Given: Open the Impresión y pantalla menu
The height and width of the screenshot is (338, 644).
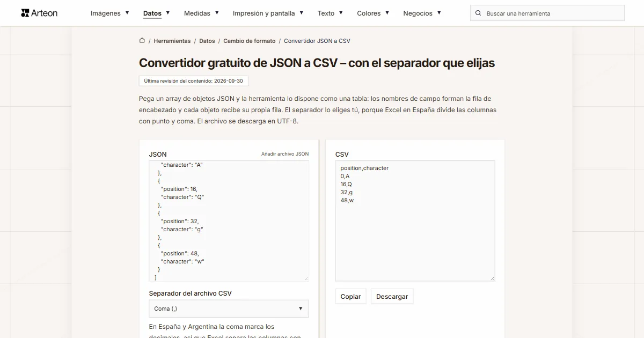Looking at the screenshot, I should coord(264,13).
